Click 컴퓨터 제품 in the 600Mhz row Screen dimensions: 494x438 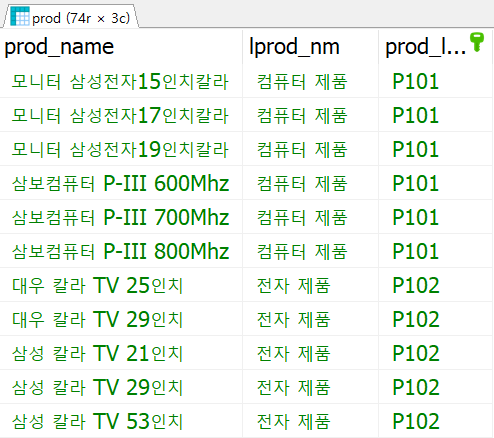pos(302,183)
